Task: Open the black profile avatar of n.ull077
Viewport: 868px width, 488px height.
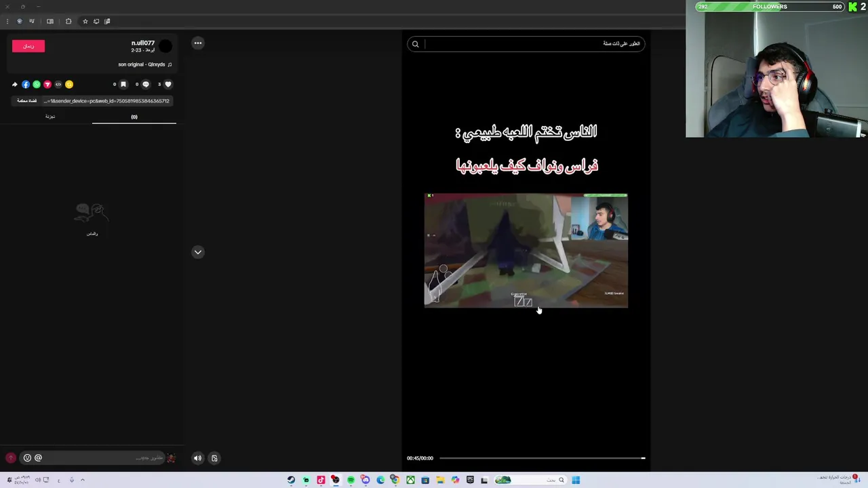Action: 165,46
